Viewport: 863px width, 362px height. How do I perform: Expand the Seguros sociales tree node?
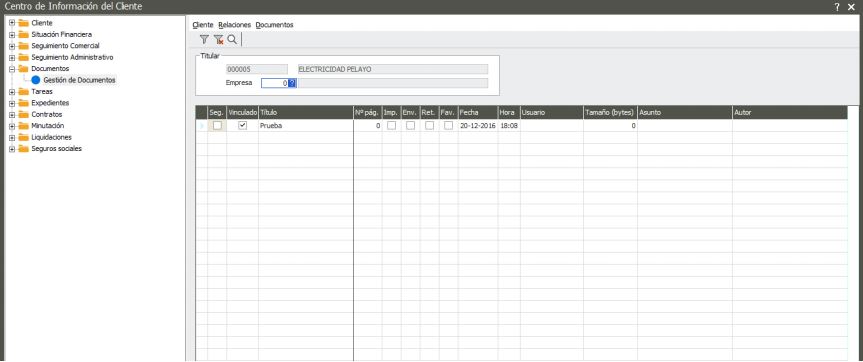pyautogui.click(x=12, y=149)
